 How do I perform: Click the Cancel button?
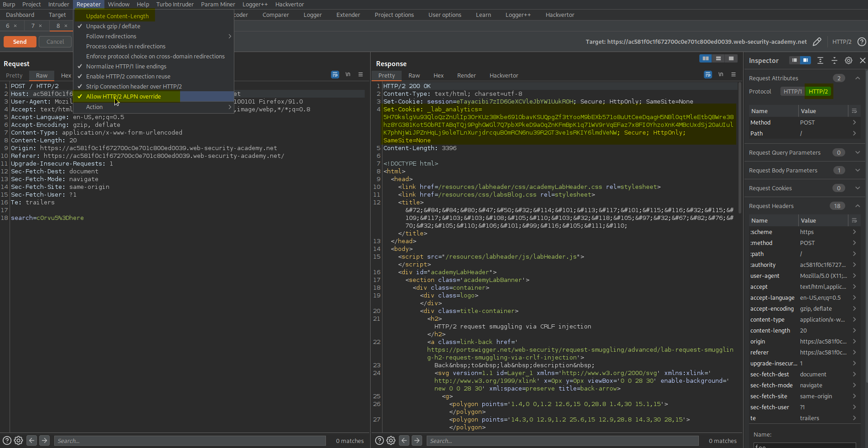click(x=55, y=42)
